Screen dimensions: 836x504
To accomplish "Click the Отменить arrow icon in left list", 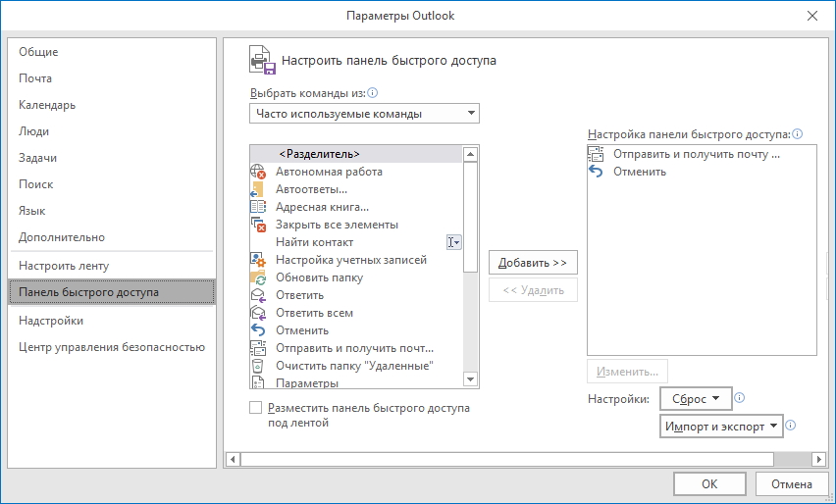I will point(258,330).
